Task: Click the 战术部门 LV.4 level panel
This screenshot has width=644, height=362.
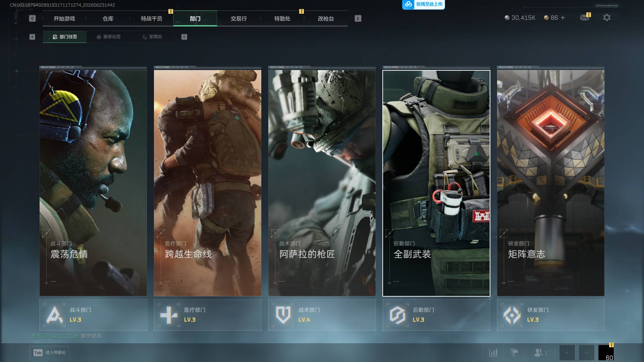Action: tap(322, 315)
